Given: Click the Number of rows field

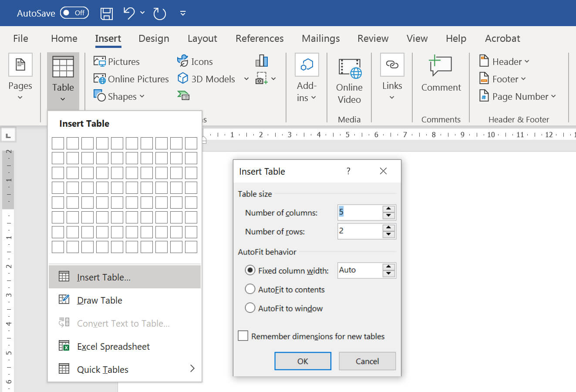Looking at the screenshot, I should [360, 231].
